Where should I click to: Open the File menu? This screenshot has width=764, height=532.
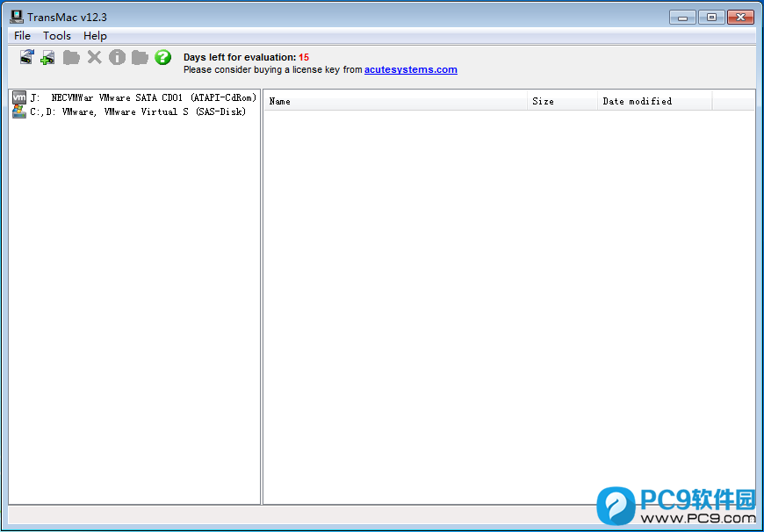(23, 36)
